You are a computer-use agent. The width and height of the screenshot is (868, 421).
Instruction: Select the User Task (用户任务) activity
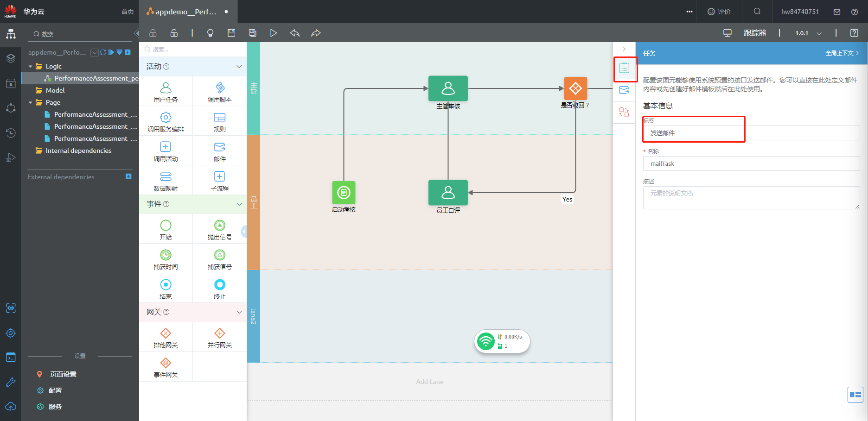[x=166, y=92]
